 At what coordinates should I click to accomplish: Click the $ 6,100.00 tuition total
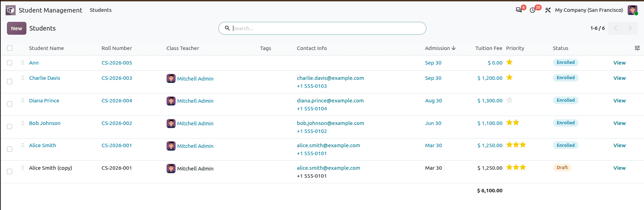pyautogui.click(x=490, y=191)
